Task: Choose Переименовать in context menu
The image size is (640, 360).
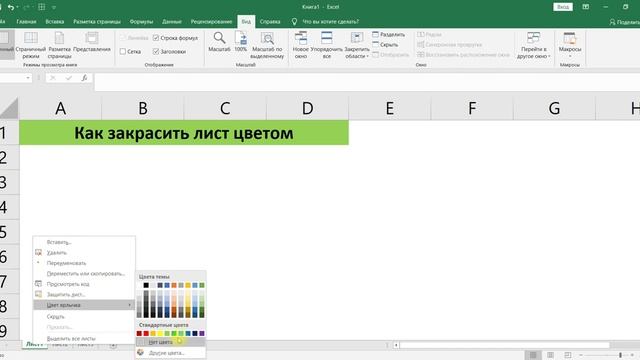Action: (x=84, y=263)
